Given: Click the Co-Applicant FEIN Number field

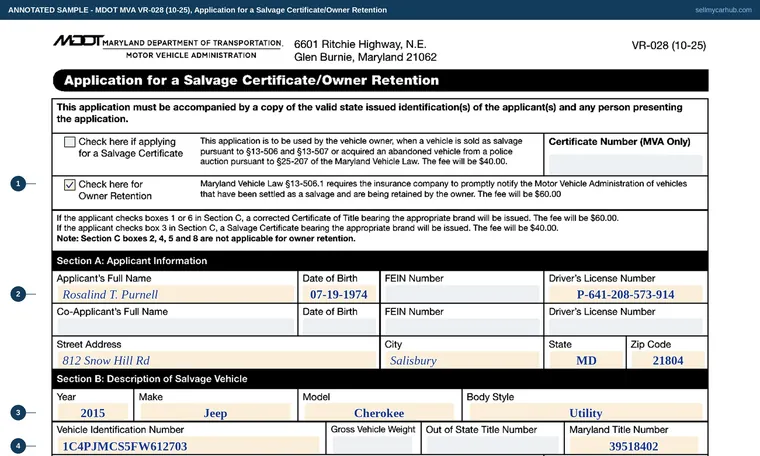Looking at the screenshot, I should point(462,327).
